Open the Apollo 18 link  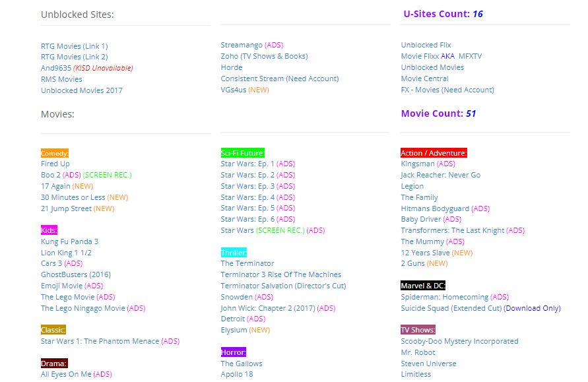[237, 375]
